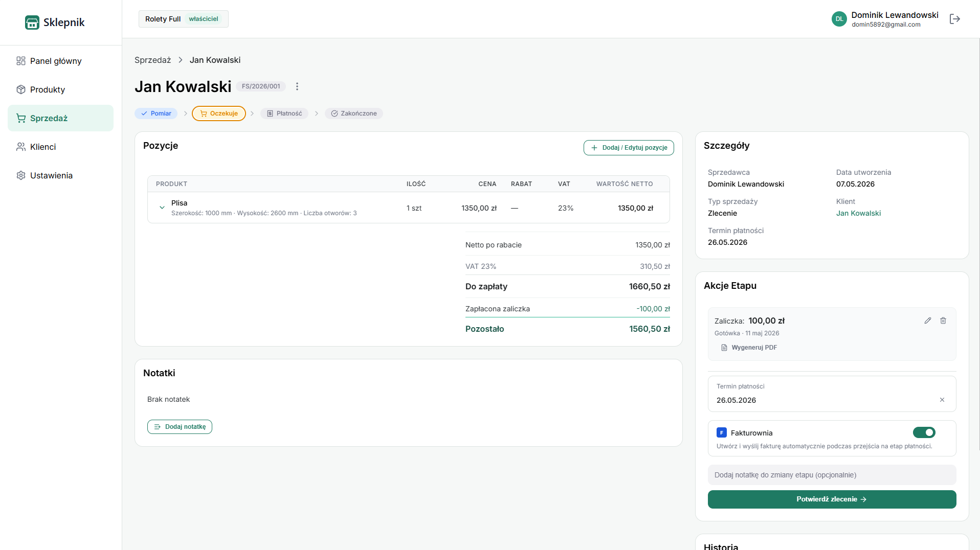Screen dimensions: 980x550
Task: Select the Płatność stage chip
Action: click(284, 113)
